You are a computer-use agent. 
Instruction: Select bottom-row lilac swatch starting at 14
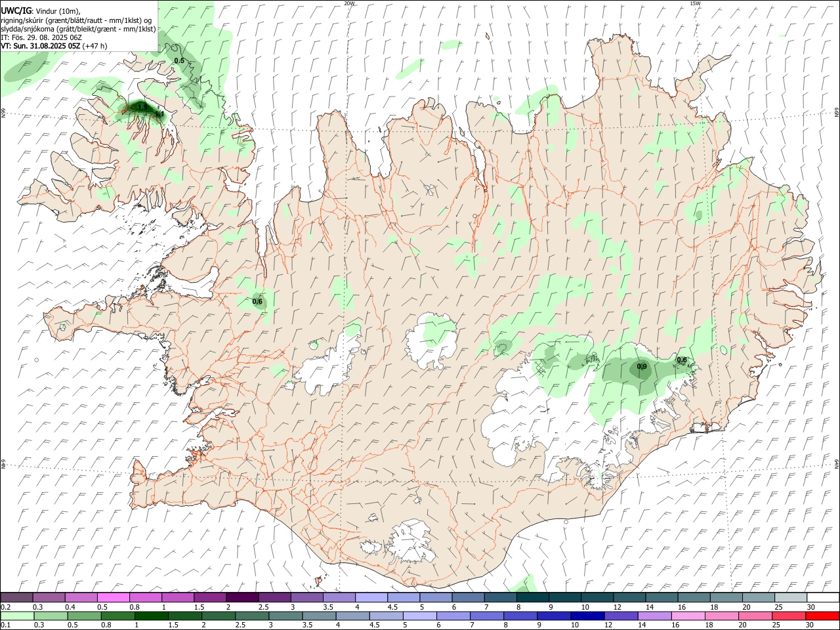pyautogui.click(x=654, y=616)
